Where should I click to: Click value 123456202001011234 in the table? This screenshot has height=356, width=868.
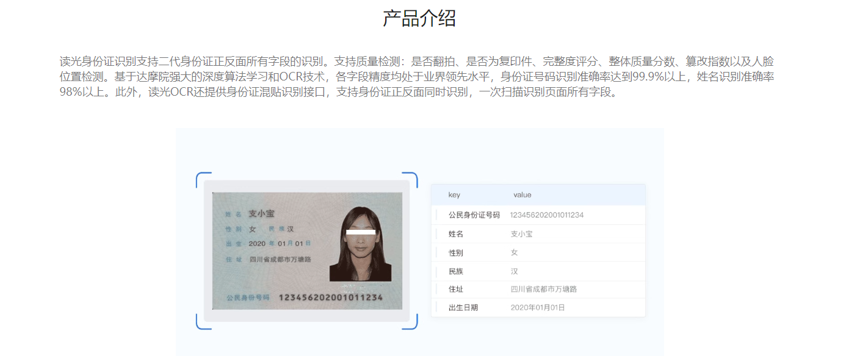pyautogui.click(x=547, y=215)
